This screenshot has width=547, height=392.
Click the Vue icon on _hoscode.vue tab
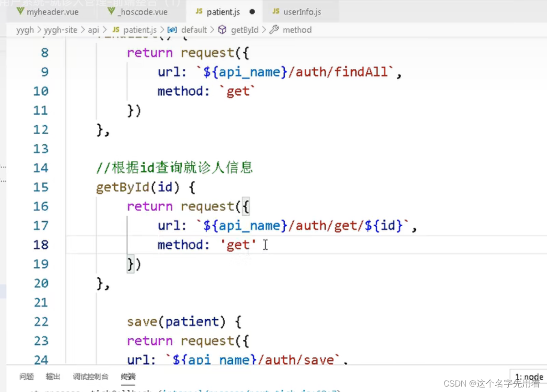click(x=112, y=11)
